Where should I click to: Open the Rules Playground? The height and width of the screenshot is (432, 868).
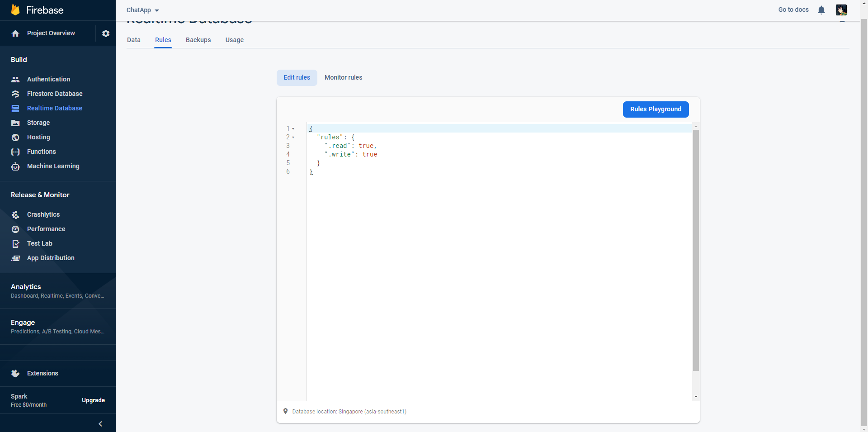click(x=656, y=109)
